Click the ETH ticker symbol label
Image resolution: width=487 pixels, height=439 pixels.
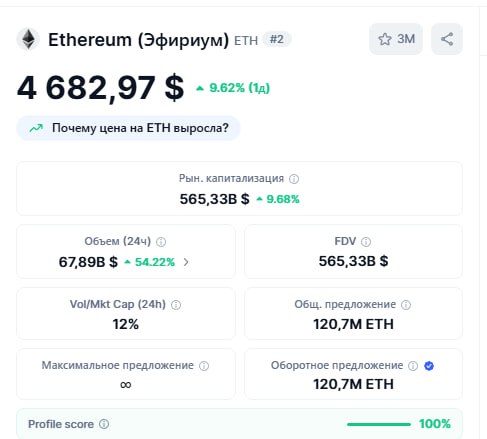point(246,41)
